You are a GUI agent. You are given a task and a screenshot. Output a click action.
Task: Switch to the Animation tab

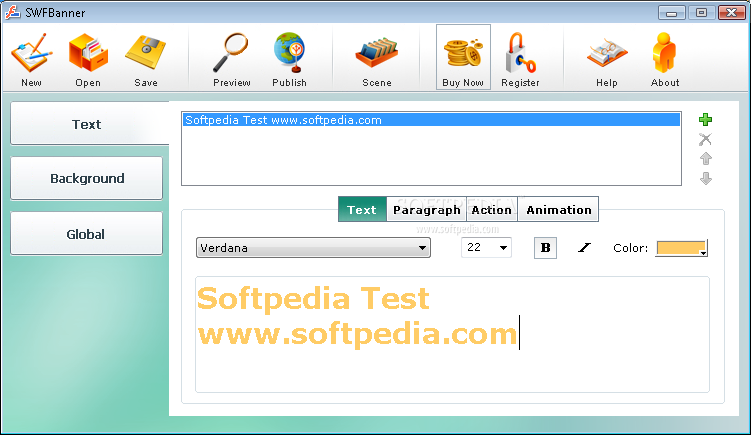click(558, 209)
